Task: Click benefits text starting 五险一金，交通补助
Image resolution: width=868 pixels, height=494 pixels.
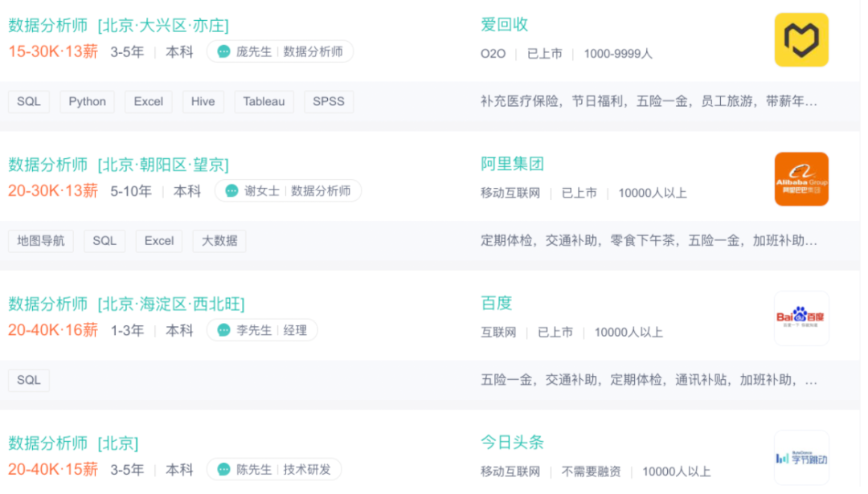Action: coord(649,381)
